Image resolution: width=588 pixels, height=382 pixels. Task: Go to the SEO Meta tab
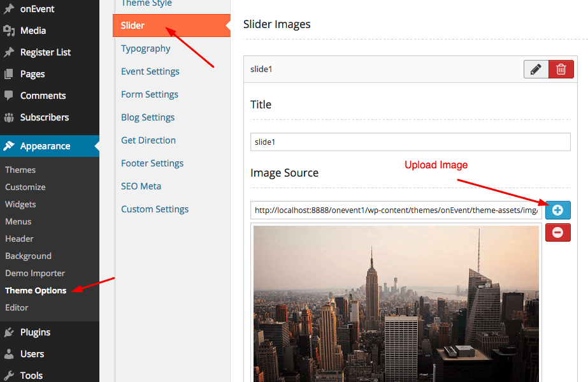(141, 186)
